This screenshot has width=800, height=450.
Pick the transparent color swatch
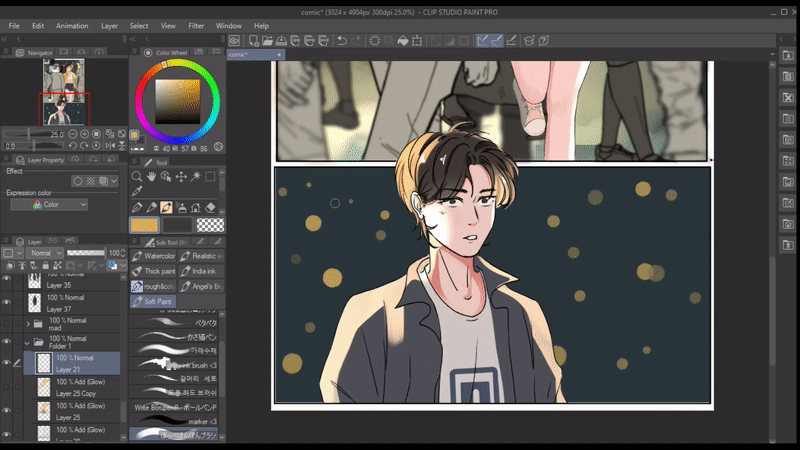[210, 225]
